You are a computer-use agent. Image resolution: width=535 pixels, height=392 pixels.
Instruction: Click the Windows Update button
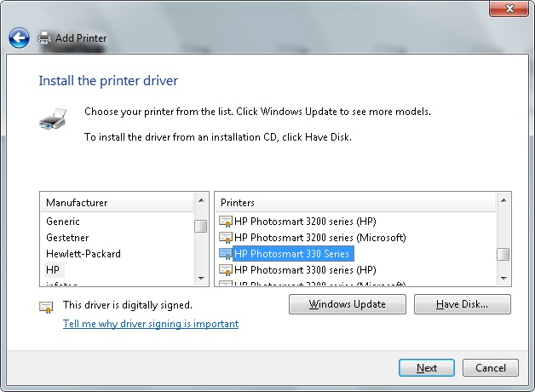pyautogui.click(x=348, y=304)
